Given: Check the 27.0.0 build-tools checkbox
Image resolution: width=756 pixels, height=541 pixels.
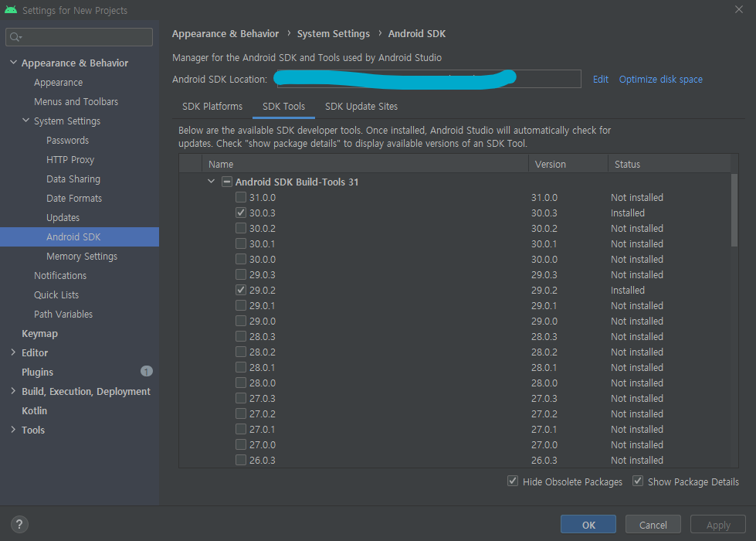Looking at the screenshot, I should click(x=241, y=444).
